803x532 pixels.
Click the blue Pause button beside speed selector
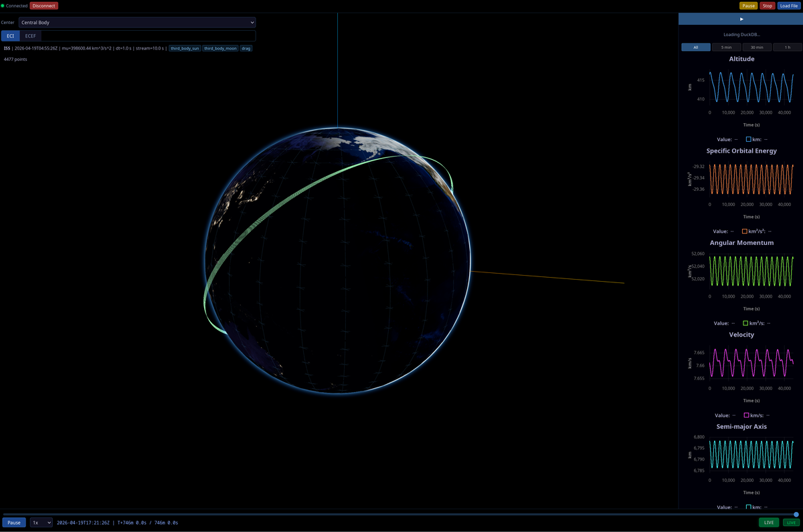[x=14, y=523]
